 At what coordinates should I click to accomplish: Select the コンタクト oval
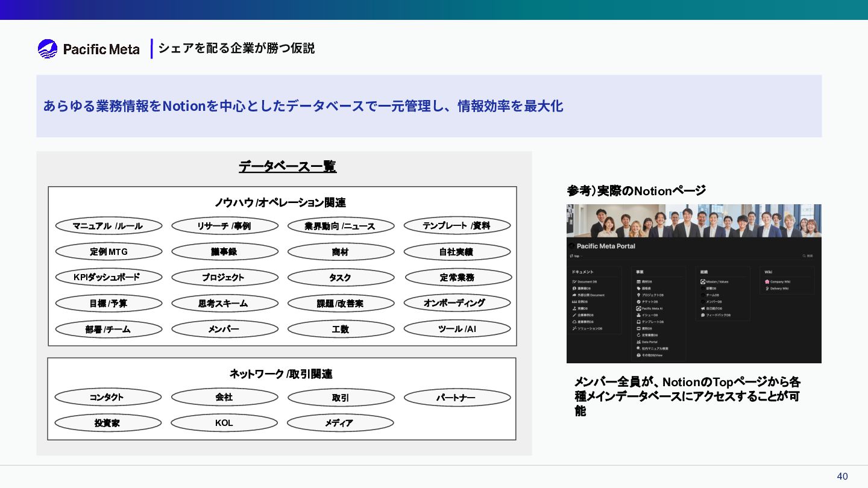click(108, 397)
